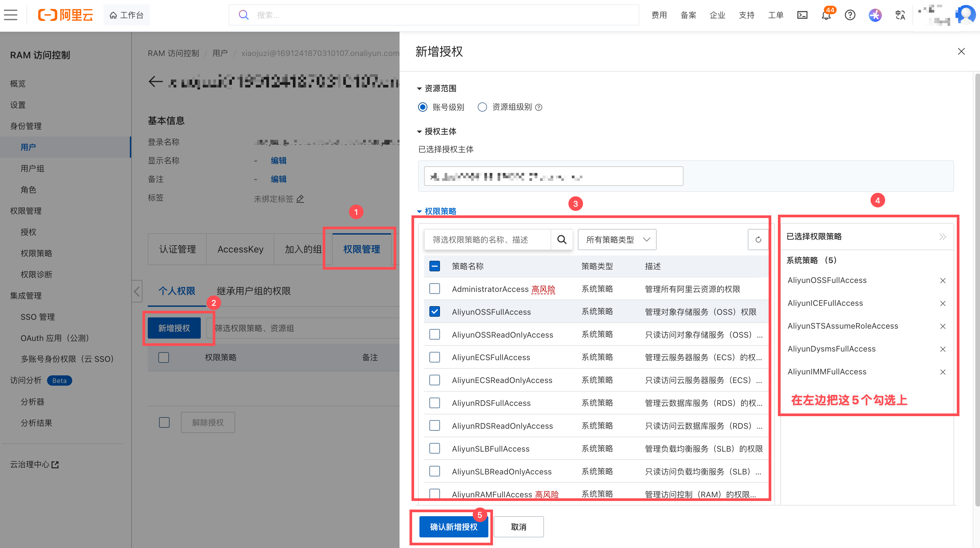Open help tooltip for 资源组级别

539,107
